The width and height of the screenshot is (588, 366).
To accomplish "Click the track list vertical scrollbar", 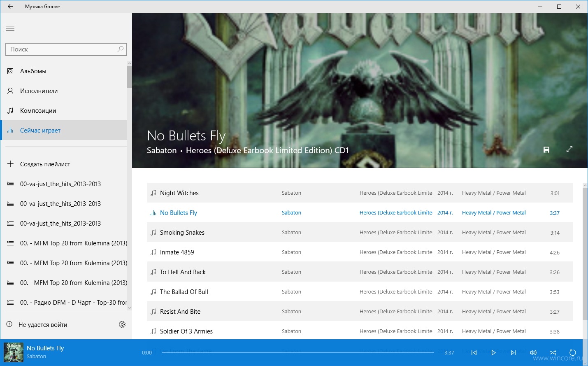I will pos(585,253).
